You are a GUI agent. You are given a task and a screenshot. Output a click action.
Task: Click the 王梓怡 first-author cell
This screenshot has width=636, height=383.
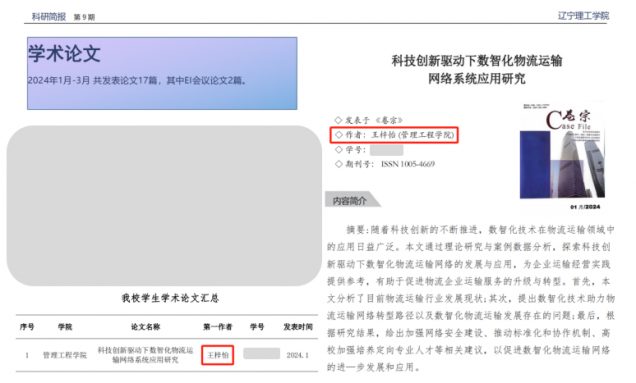[x=218, y=355]
